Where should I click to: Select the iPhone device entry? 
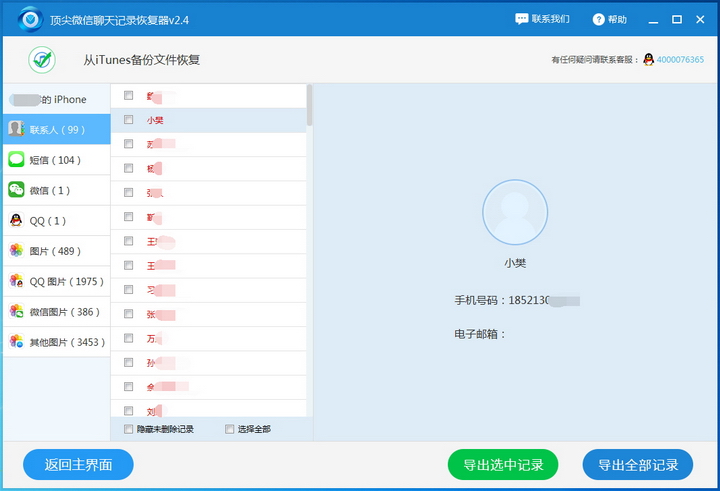click(x=56, y=99)
